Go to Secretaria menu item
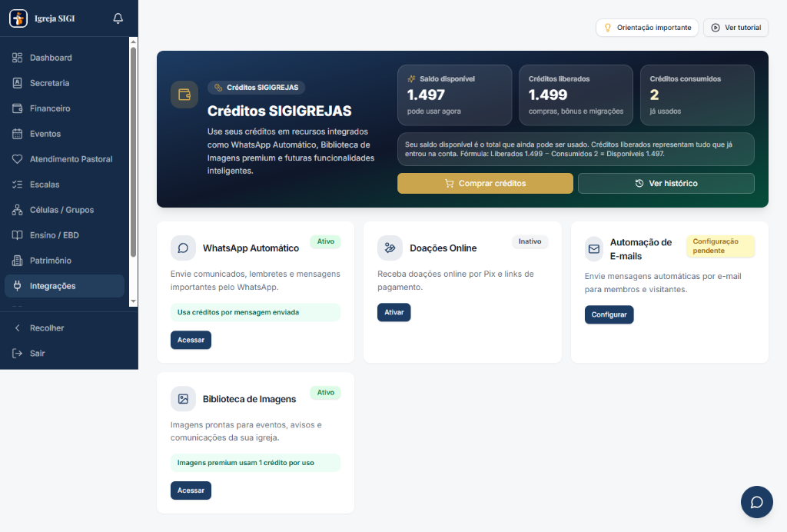Viewport: 787px width, 532px height. [65, 83]
